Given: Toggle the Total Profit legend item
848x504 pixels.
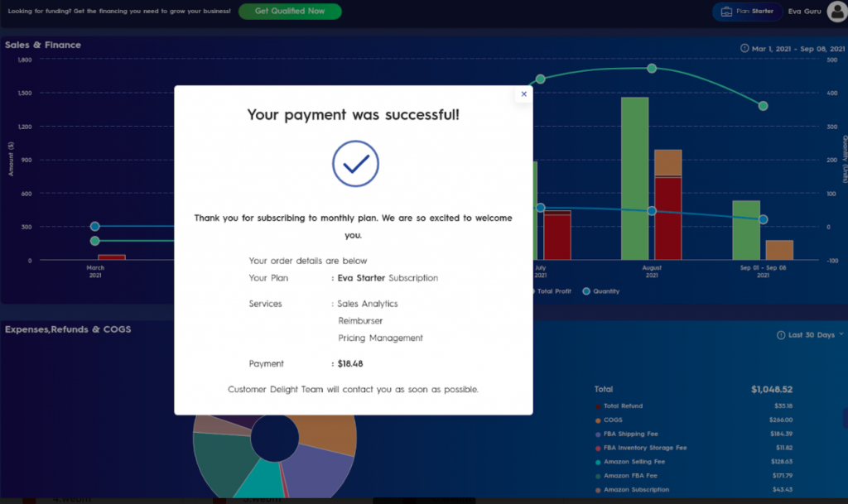Looking at the screenshot, I should [x=551, y=291].
